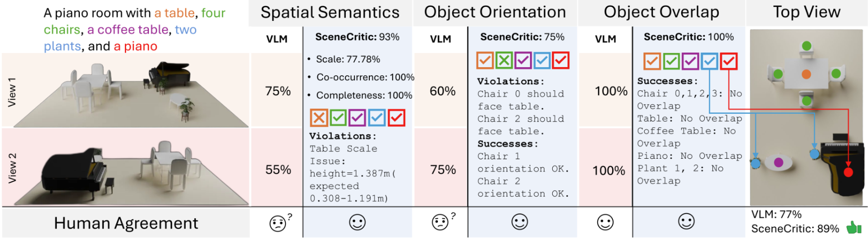The height and width of the screenshot is (239, 868).
Task: Click the smiley under Object Orientation SceneCritic column
Action: pyautogui.click(x=520, y=222)
